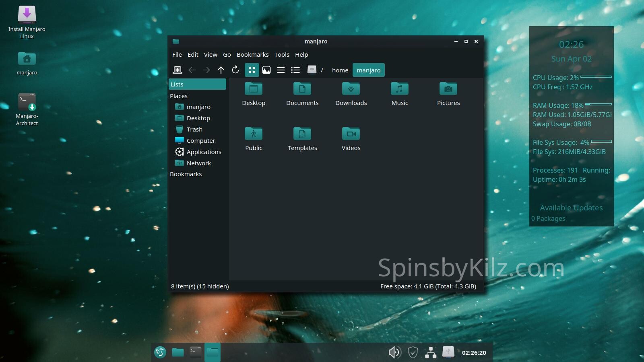Reload the current folder
Screen dimensions: 644x362
pos(235,70)
